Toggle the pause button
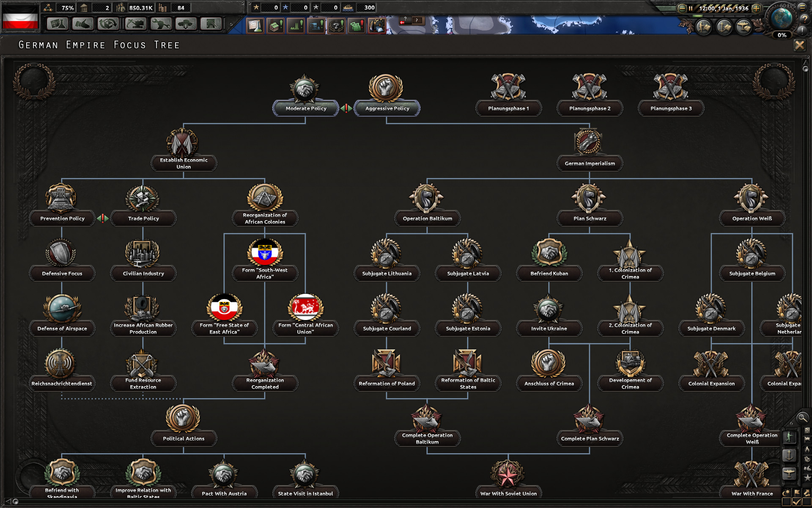The image size is (812, 508). point(691,8)
